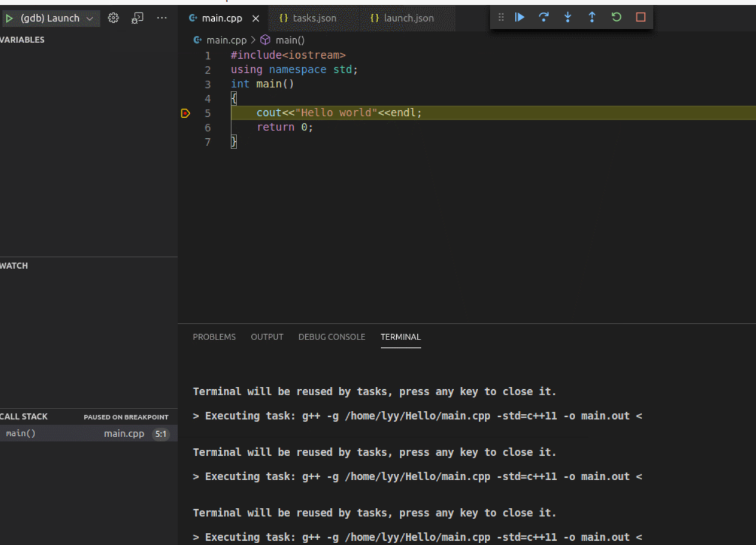Open the PROBLEMS panel tab
Viewport: 756px width, 545px height.
tap(214, 337)
